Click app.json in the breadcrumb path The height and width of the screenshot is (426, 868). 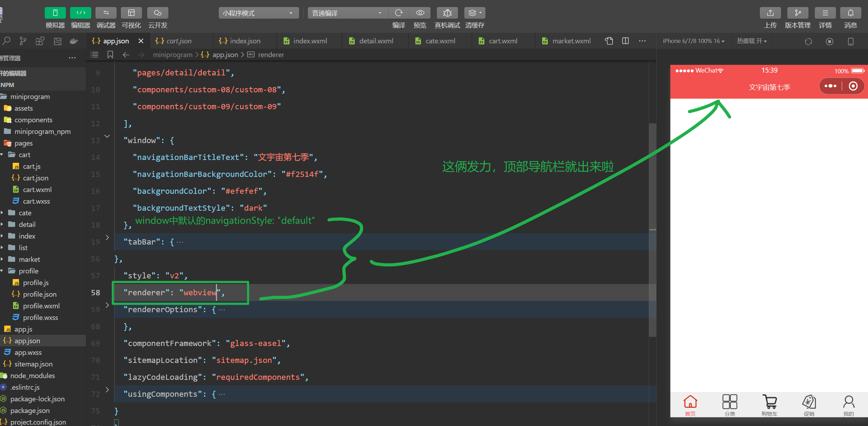225,55
